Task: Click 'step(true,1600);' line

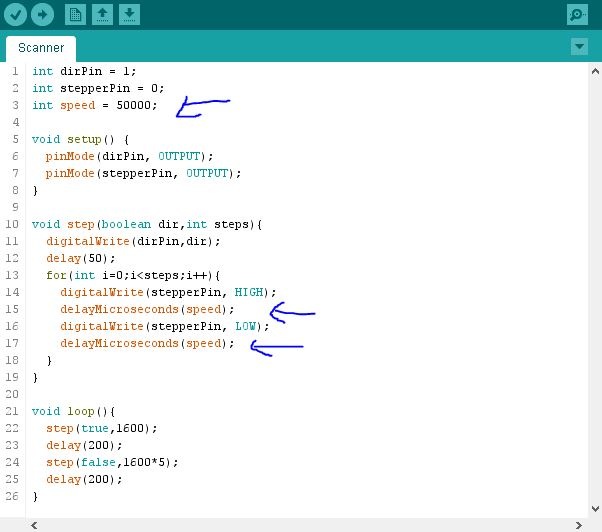Action: click(x=102, y=428)
